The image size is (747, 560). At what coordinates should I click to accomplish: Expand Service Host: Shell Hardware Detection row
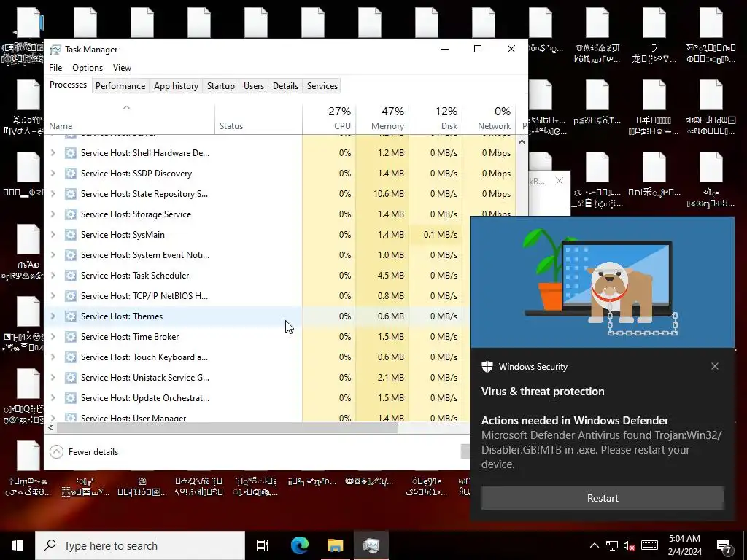(53, 153)
